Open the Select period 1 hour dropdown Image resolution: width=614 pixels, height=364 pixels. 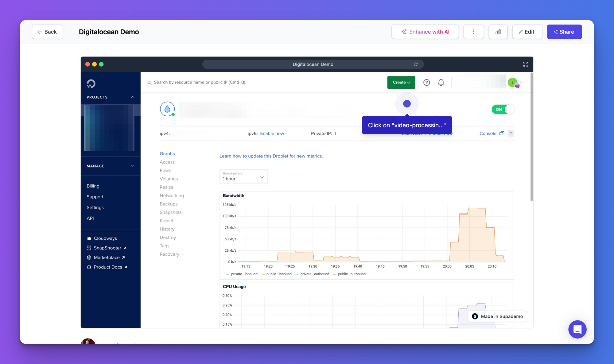coord(243,177)
